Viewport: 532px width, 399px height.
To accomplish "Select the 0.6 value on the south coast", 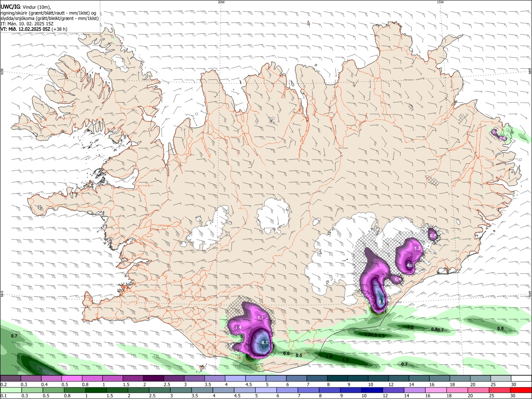I will [286, 354].
